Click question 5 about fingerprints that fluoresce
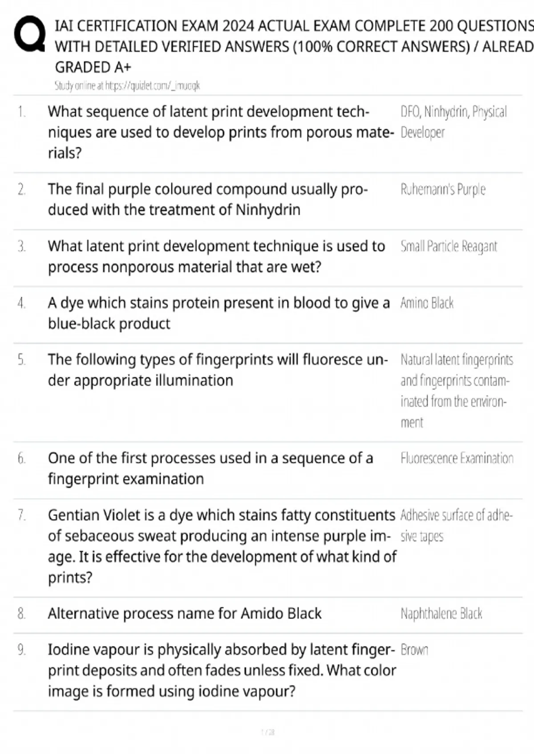The width and height of the screenshot is (534, 756). point(218,370)
